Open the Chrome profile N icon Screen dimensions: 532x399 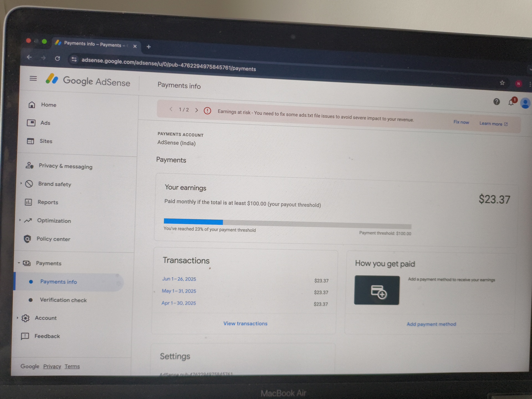point(518,84)
